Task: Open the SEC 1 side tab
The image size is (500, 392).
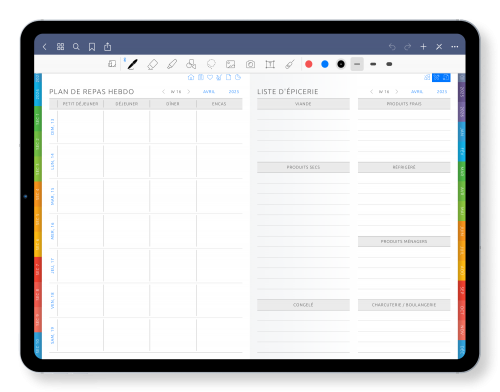Action: click(x=38, y=119)
